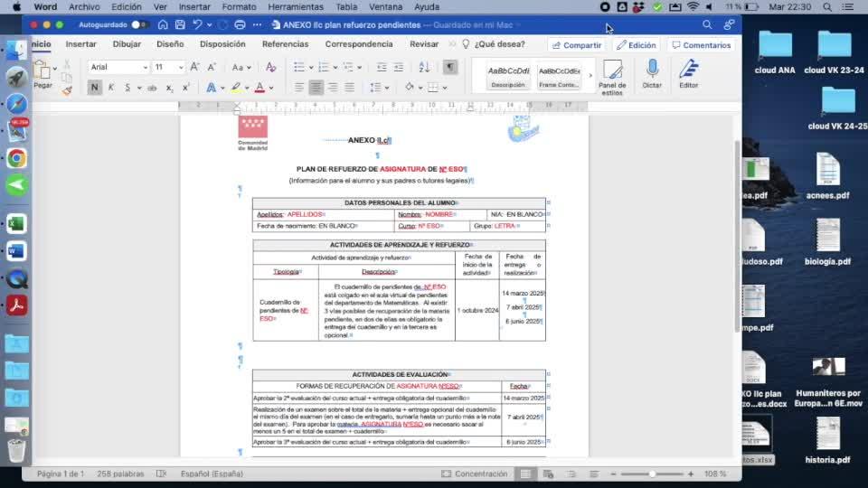Open the font name dropdown (Arial)
The width and height of the screenshot is (868, 488).
118,67
